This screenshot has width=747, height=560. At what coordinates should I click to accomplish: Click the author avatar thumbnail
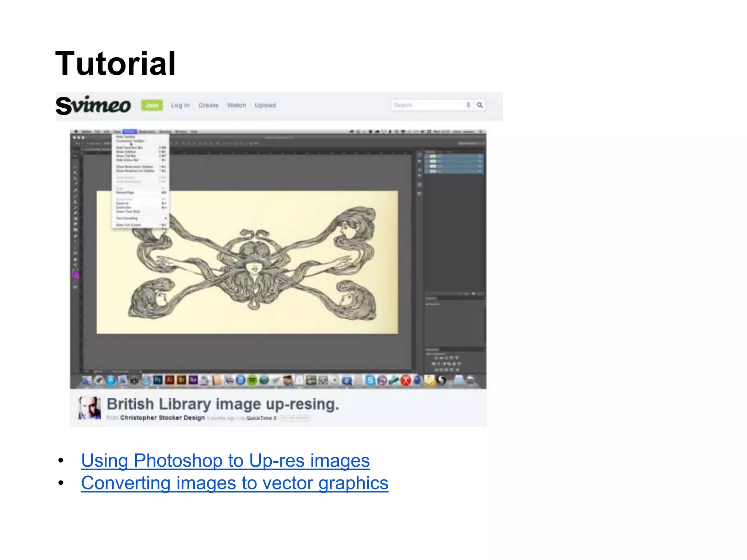pos(89,408)
